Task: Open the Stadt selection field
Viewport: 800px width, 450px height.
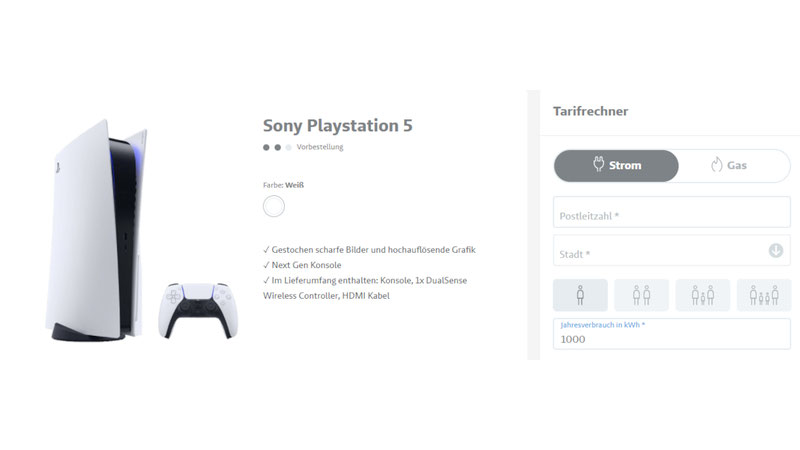Action: (672, 251)
